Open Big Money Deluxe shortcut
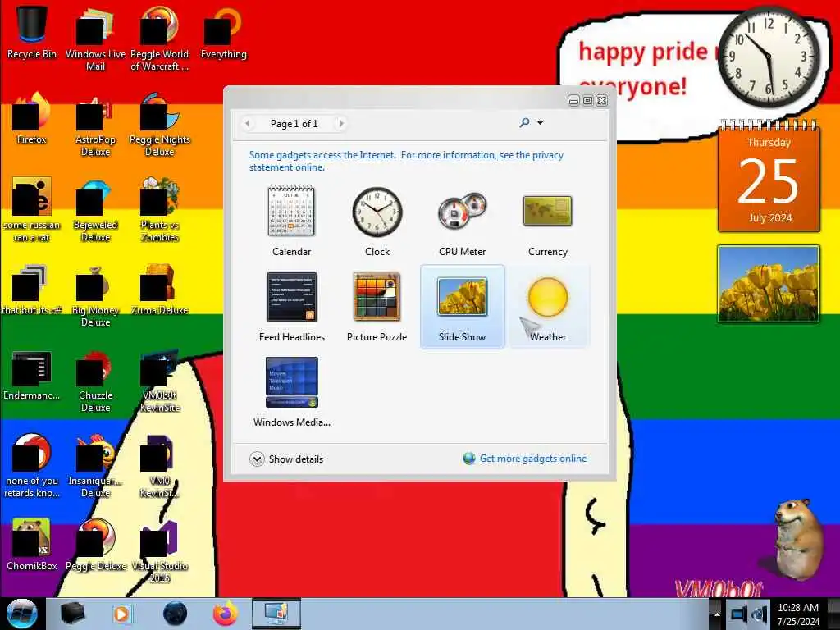Screen dimensions: 840x630 (x=95, y=295)
